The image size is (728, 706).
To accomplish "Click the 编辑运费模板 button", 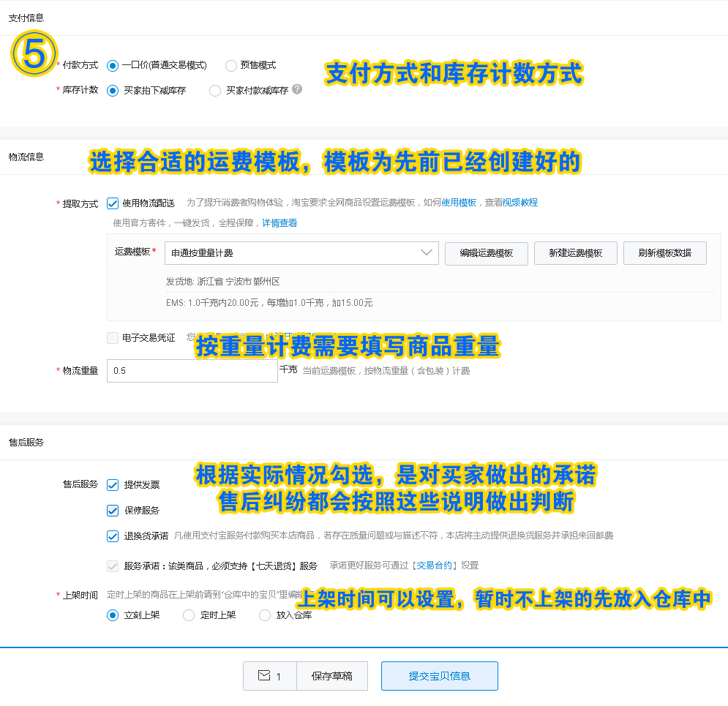I will [487, 254].
